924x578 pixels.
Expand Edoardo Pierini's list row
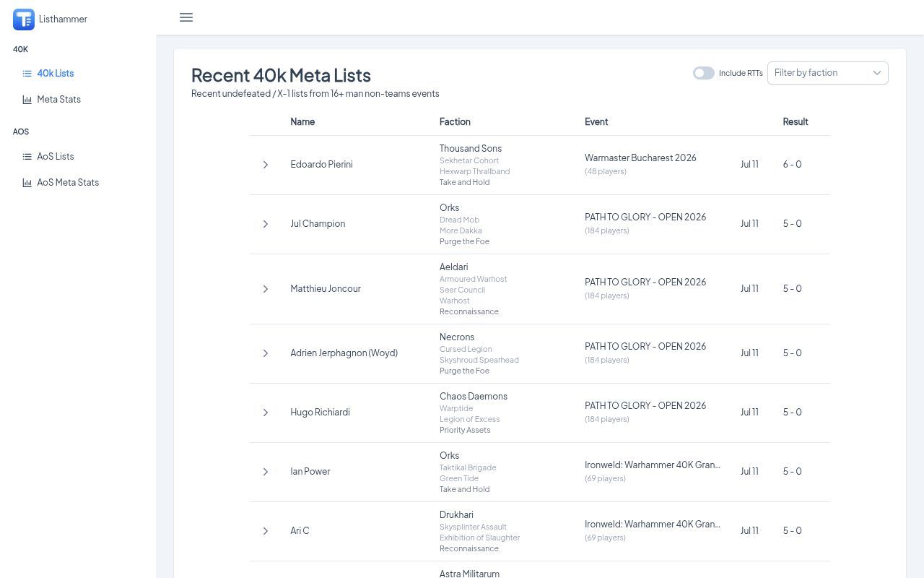266,165
